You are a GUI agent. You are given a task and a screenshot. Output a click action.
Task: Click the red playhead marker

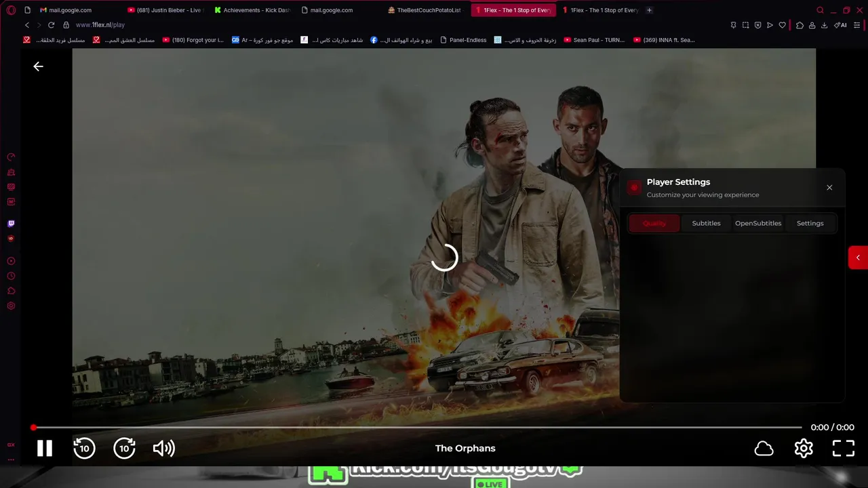[x=33, y=428]
